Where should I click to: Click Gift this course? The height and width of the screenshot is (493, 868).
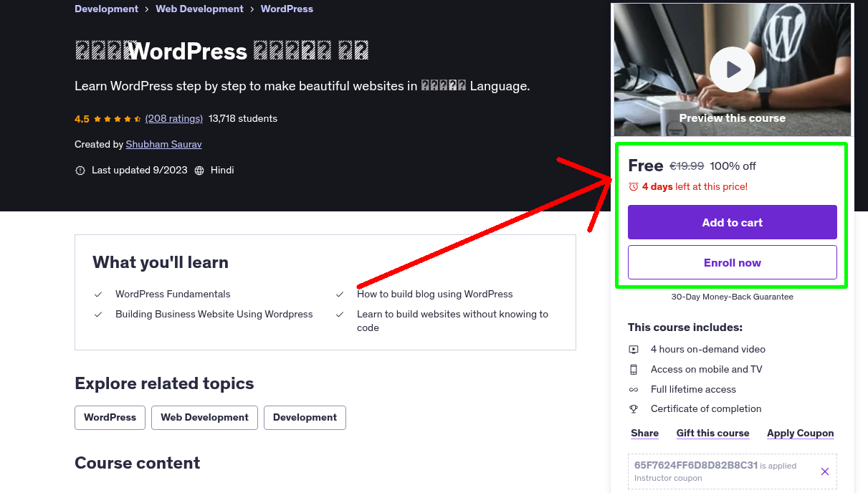[712, 433]
